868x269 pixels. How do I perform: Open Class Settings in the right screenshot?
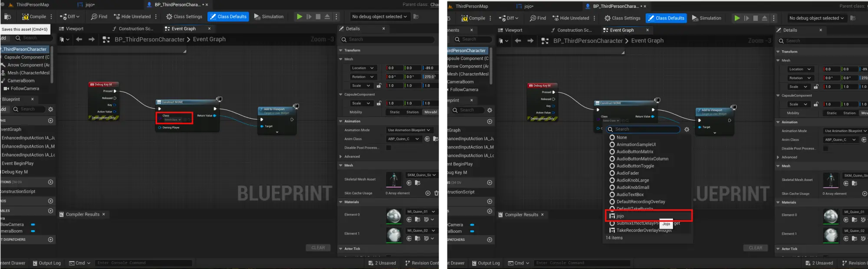[x=622, y=18]
